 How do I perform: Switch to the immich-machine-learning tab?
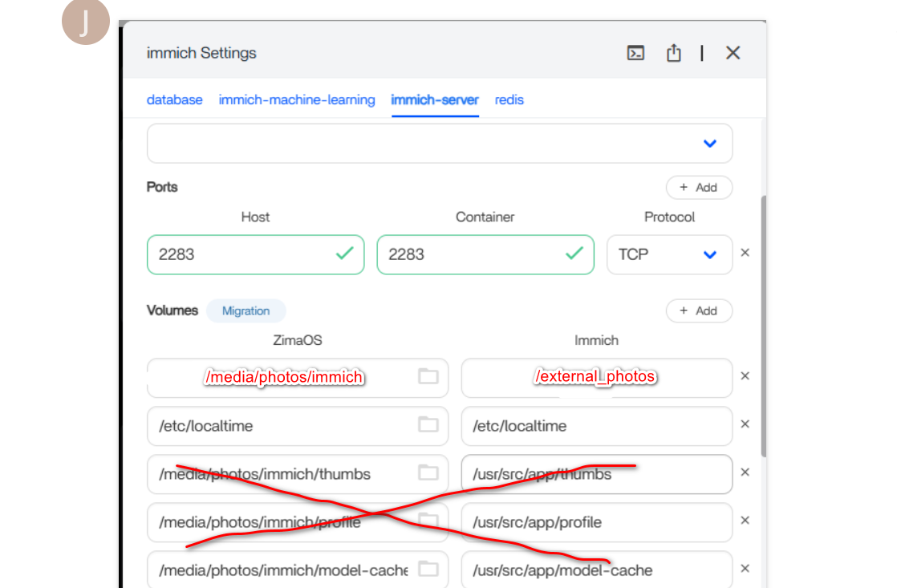[297, 100]
